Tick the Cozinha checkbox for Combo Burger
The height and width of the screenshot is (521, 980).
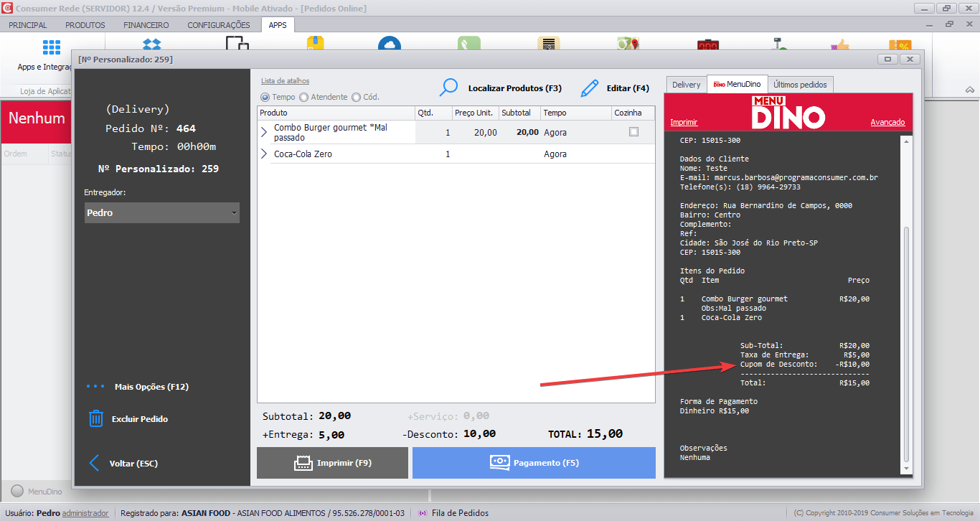pyautogui.click(x=633, y=132)
